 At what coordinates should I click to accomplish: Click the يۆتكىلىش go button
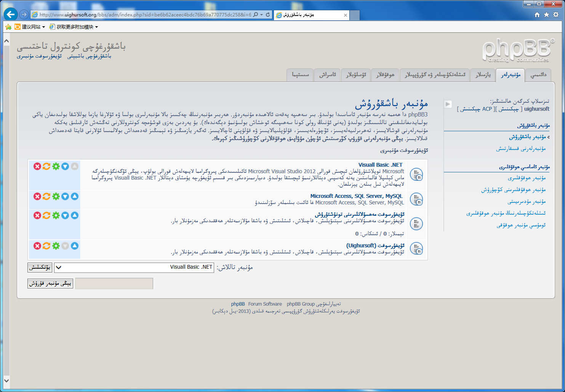[40, 268]
